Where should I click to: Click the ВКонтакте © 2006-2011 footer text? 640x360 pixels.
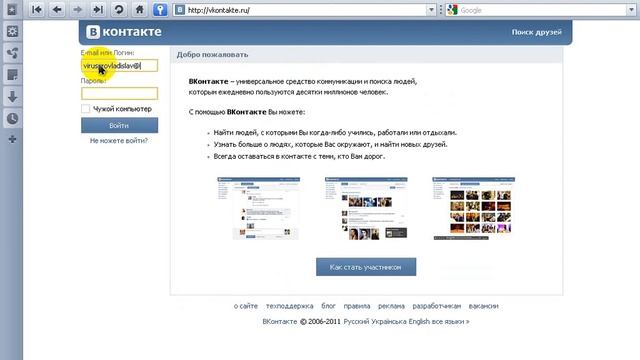301,322
